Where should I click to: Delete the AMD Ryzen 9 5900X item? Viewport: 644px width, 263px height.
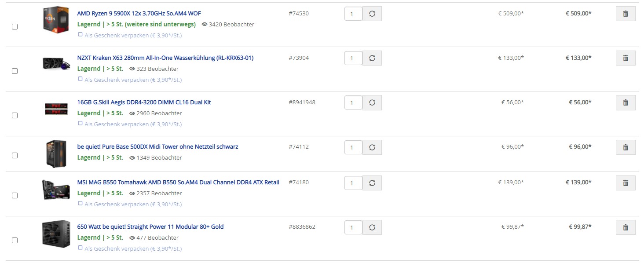pos(625,14)
